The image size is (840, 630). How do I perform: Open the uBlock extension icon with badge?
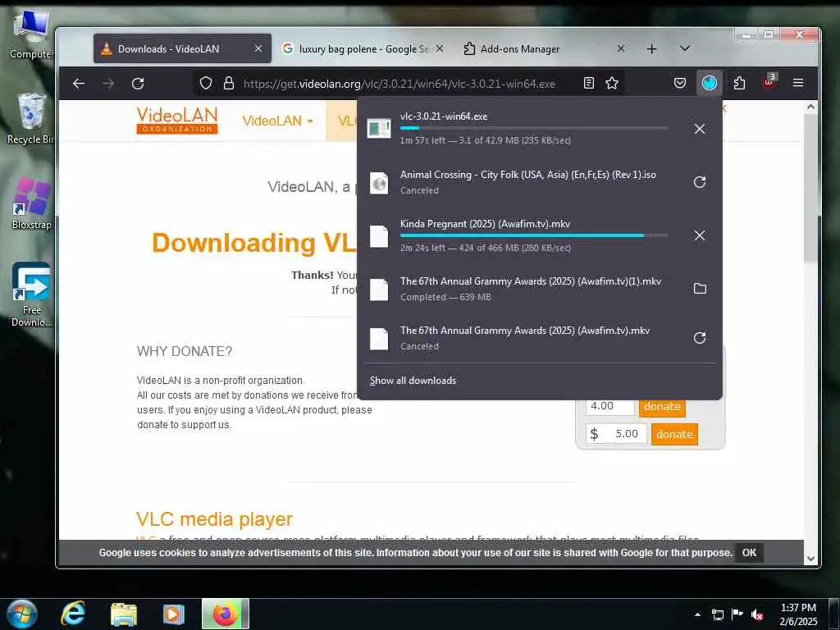click(x=769, y=82)
